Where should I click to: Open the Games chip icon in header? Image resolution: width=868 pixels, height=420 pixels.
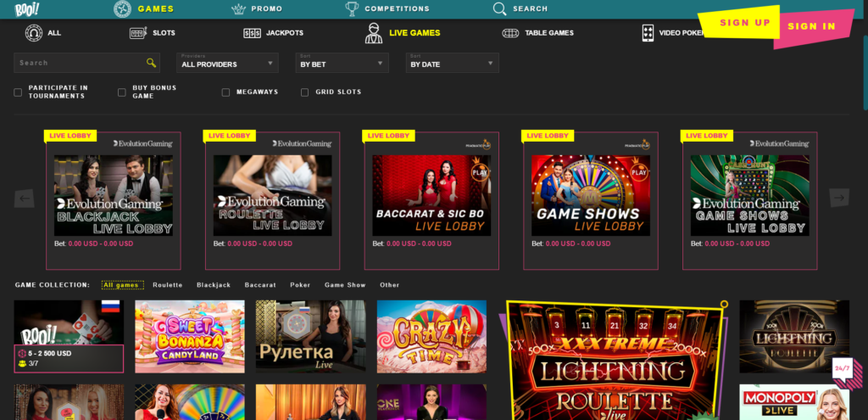pyautogui.click(x=122, y=8)
